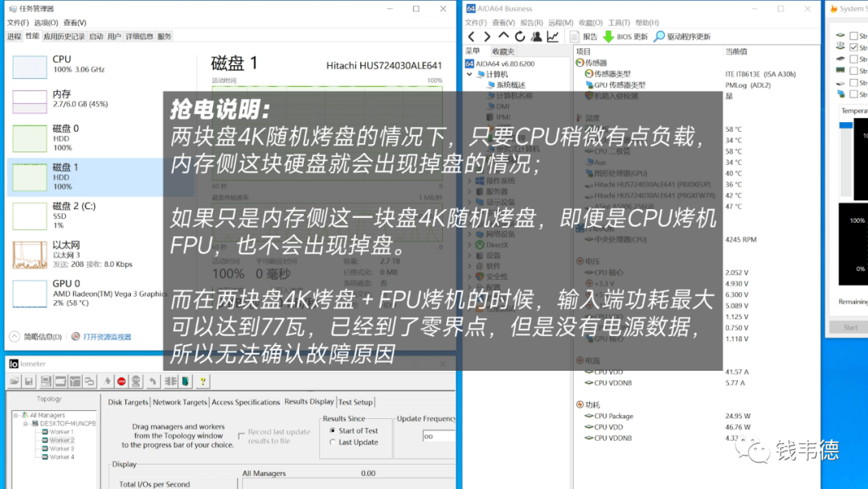
Task: Select 磁盘 0 HDD in Task Manager
Action: tap(100, 138)
